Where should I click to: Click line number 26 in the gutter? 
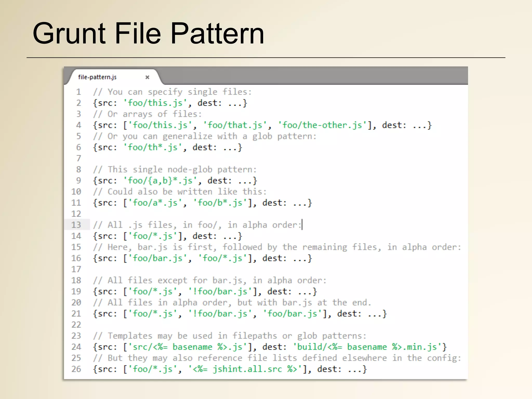(76, 369)
